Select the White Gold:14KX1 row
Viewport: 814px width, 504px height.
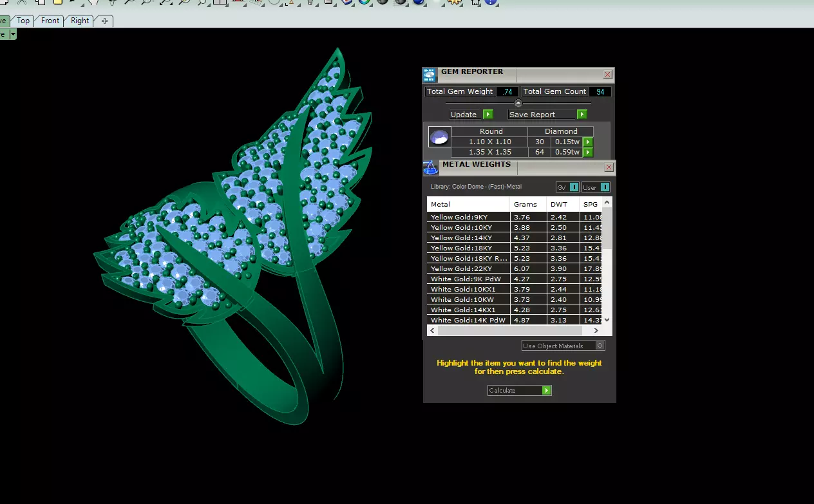pos(515,310)
